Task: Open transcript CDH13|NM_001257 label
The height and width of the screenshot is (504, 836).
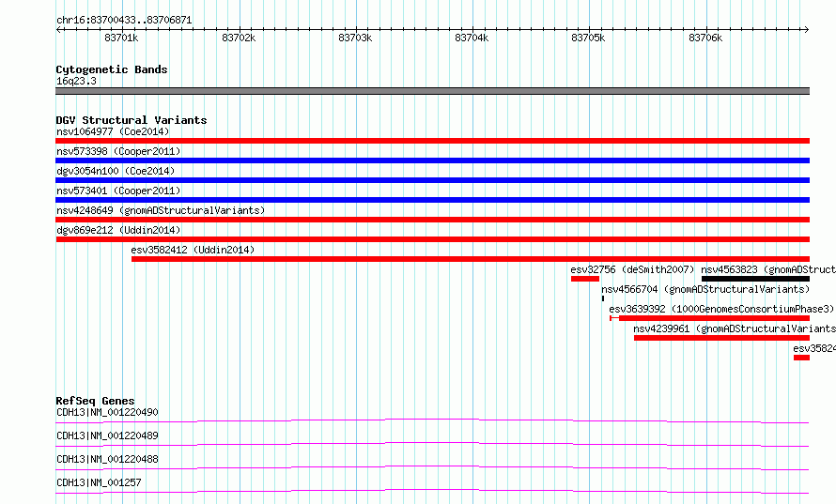Action: [99, 482]
